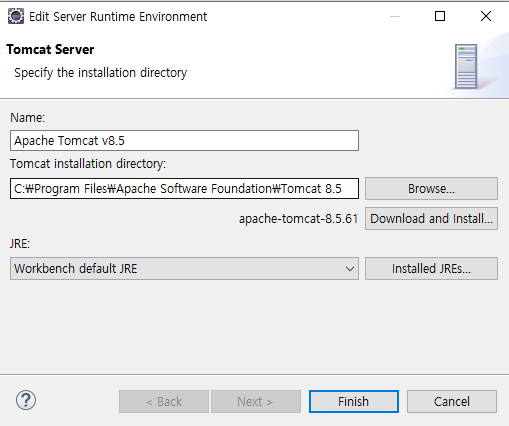Minimize the Edit Server Runtime dialog
The width and height of the screenshot is (509, 426).
pos(395,16)
